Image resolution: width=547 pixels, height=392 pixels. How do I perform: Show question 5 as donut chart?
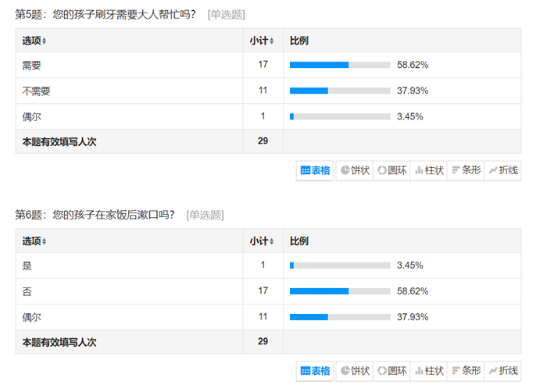click(x=391, y=170)
